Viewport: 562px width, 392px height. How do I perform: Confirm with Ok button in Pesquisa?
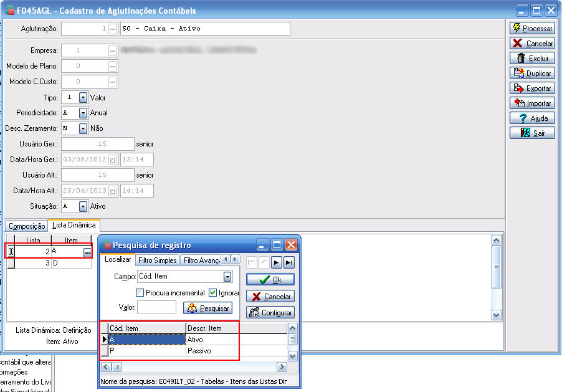click(270, 279)
